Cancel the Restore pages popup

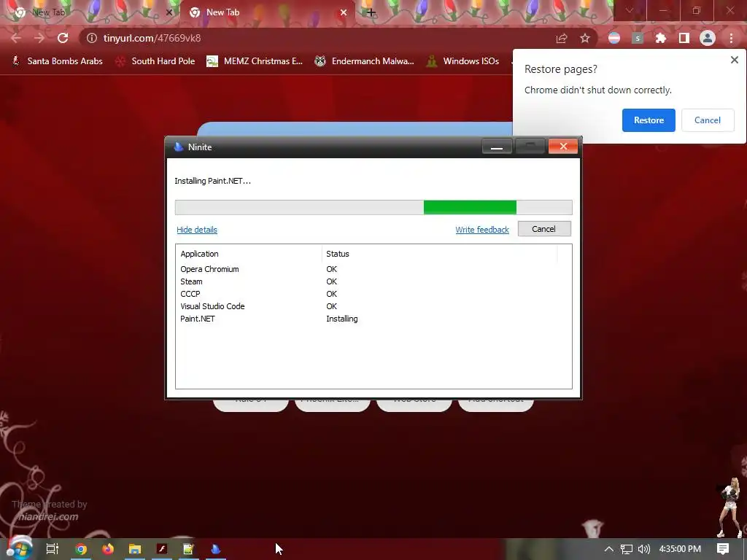(708, 120)
